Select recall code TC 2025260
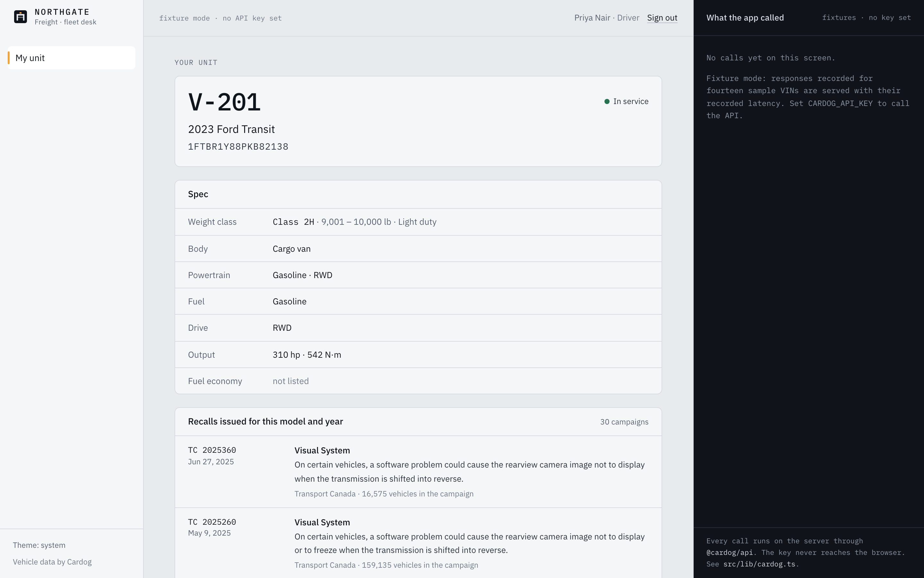 (212, 522)
